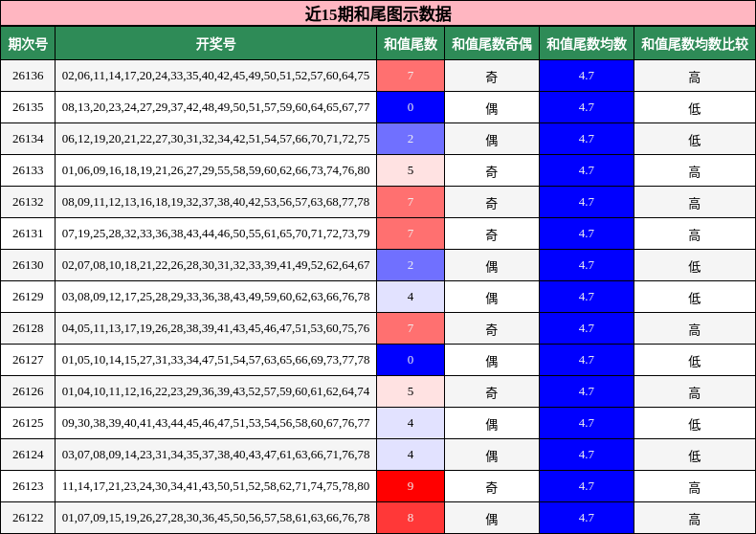Click the blue tail value 0 in row 26135

click(411, 107)
